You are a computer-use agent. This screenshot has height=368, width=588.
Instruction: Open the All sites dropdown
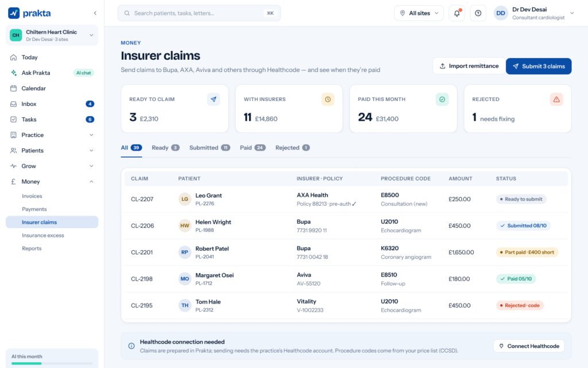tap(419, 13)
